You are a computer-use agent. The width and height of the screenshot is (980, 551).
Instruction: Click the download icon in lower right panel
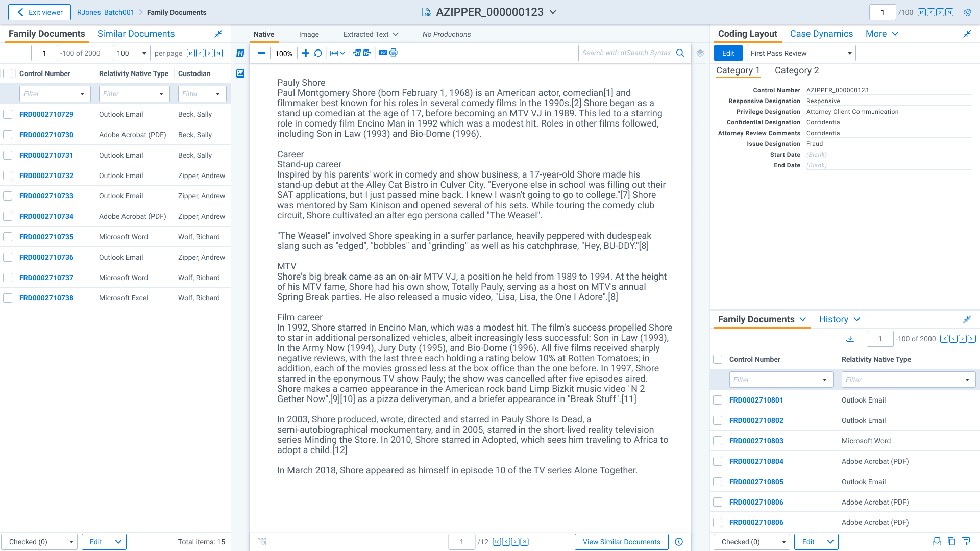[850, 339]
